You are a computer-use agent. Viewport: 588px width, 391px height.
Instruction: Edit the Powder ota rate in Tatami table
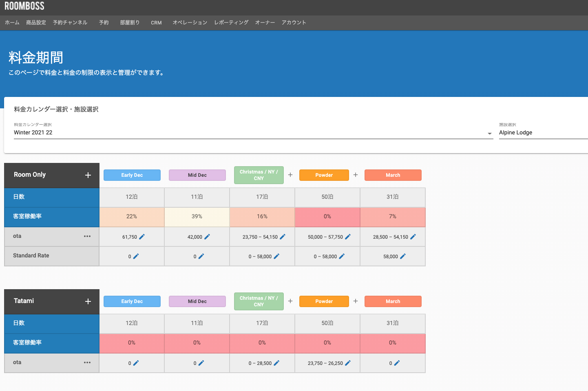pos(348,363)
